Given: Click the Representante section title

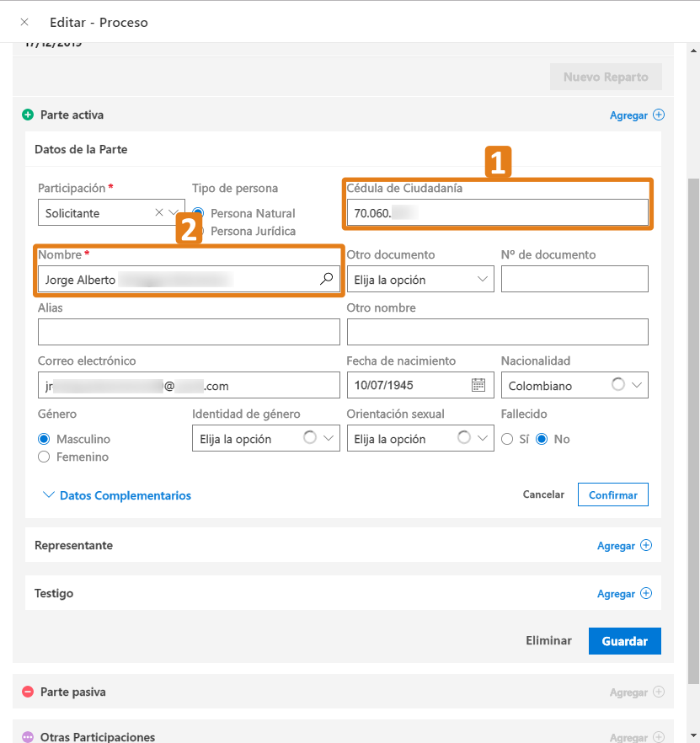Looking at the screenshot, I should pyautogui.click(x=73, y=545).
